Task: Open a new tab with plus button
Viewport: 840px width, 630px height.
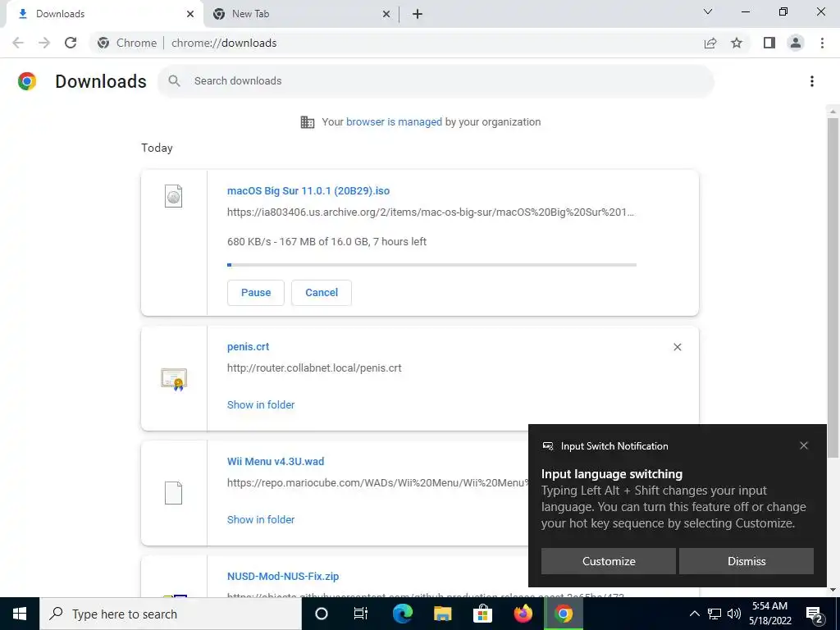Action: tap(418, 14)
